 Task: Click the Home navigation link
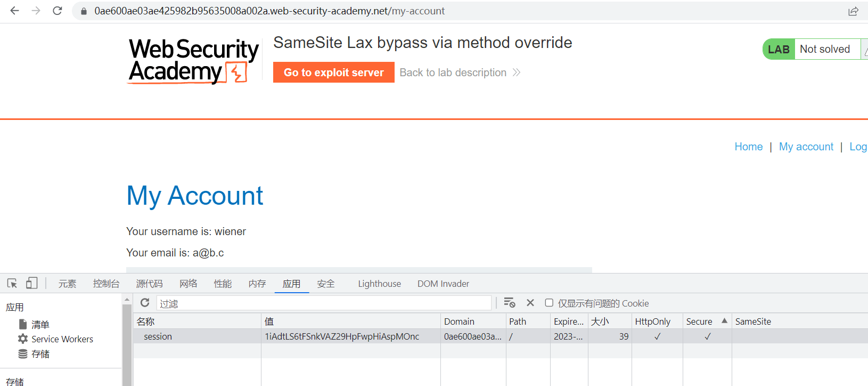(748, 147)
